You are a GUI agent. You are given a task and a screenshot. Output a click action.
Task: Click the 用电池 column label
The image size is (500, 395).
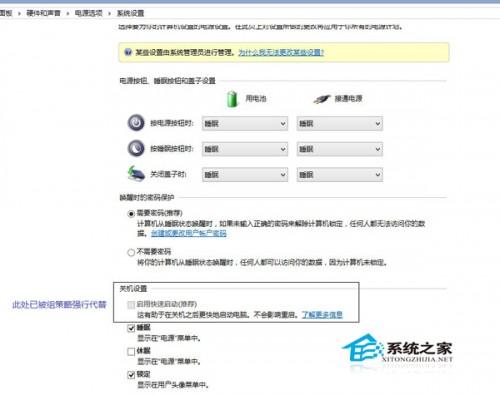click(256, 99)
